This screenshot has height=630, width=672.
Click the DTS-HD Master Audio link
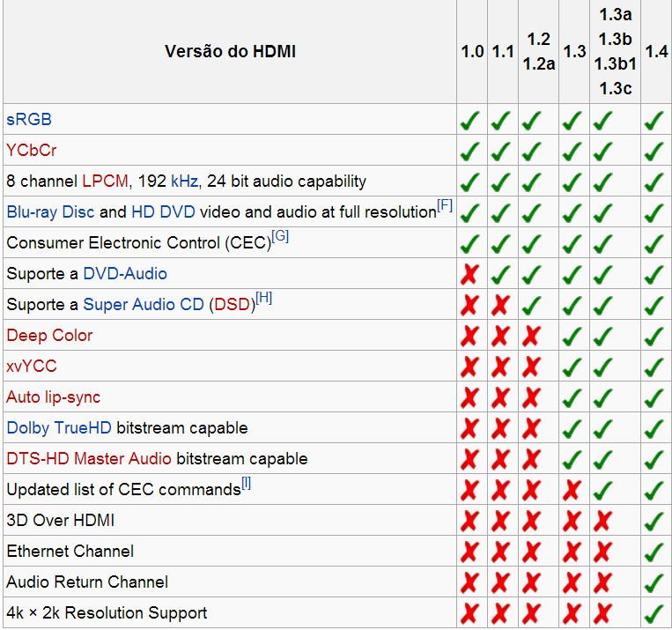click(89, 459)
